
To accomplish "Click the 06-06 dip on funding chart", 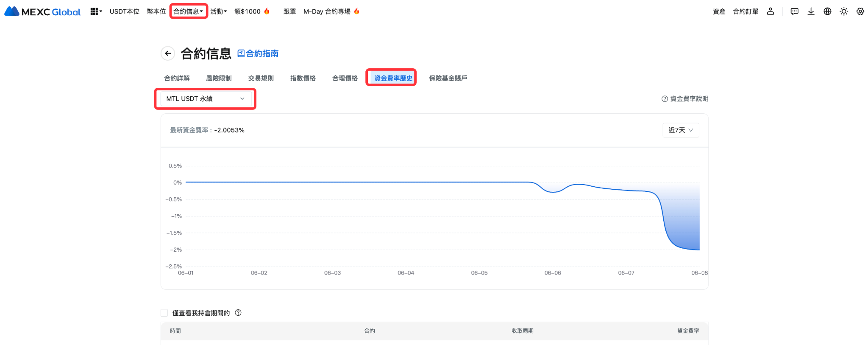I will pyautogui.click(x=553, y=192).
